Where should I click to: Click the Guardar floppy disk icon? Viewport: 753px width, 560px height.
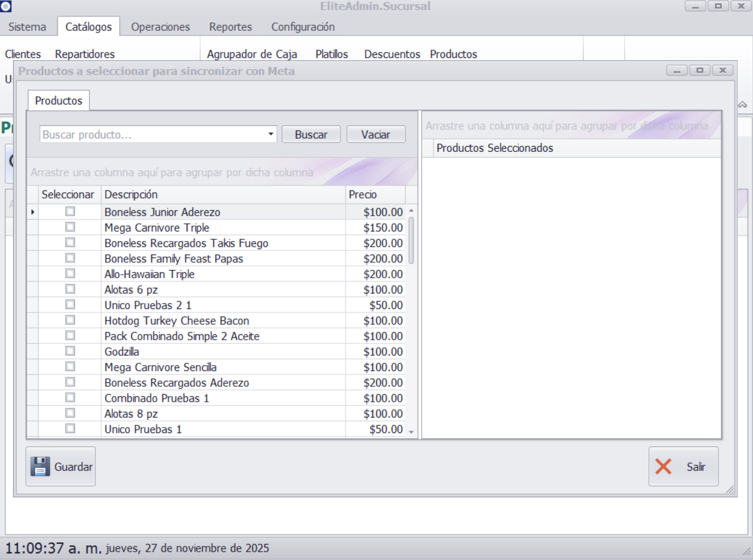[40, 467]
